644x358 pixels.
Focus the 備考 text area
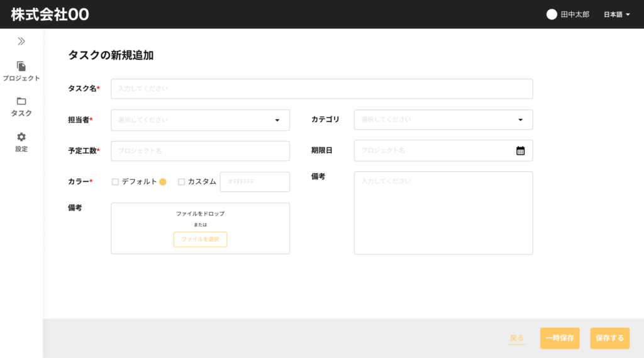[x=443, y=213]
